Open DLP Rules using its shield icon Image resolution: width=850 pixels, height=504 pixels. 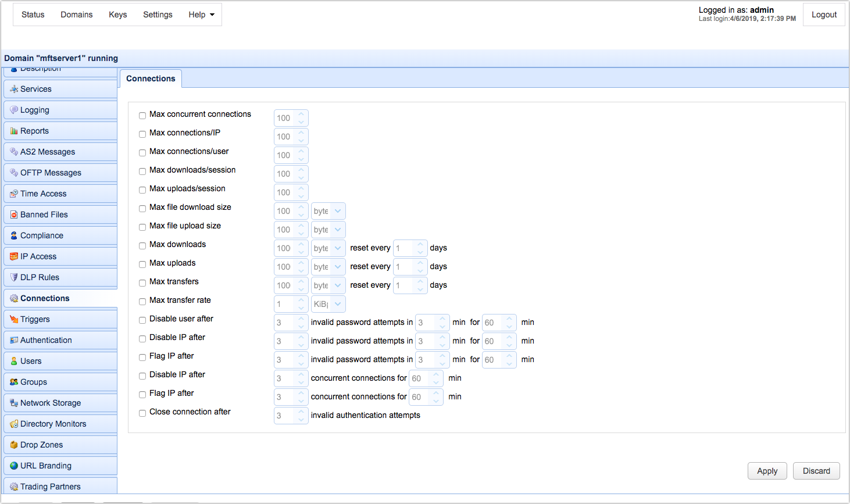point(13,277)
